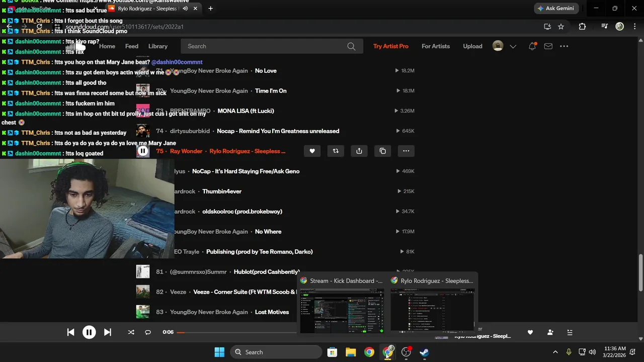Image resolution: width=644 pixels, height=362 pixels.
Task: Seek along the track progress bar
Action: [236, 332]
